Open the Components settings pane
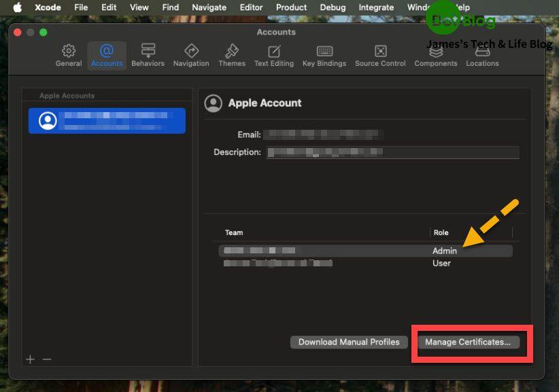The height and width of the screenshot is (392, 559). click(x=436, y=55)
